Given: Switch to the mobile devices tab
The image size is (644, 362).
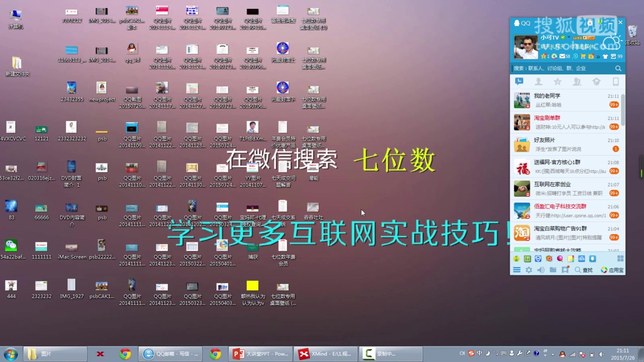Looking at the screenshot, I should (615, 81).
